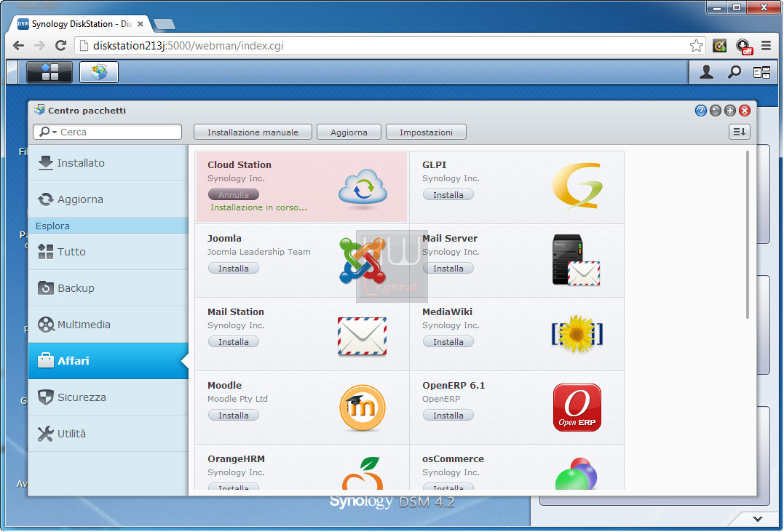Click the DSM search magnifier icon

[734, 72]
